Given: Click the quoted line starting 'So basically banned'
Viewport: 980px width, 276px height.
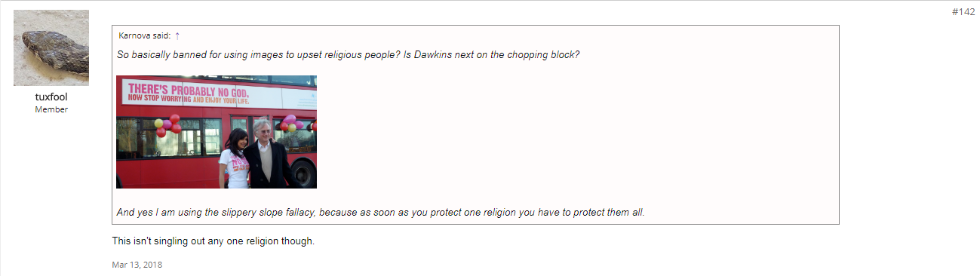Looking at the screenshot, I should click(x=348, y=55).
